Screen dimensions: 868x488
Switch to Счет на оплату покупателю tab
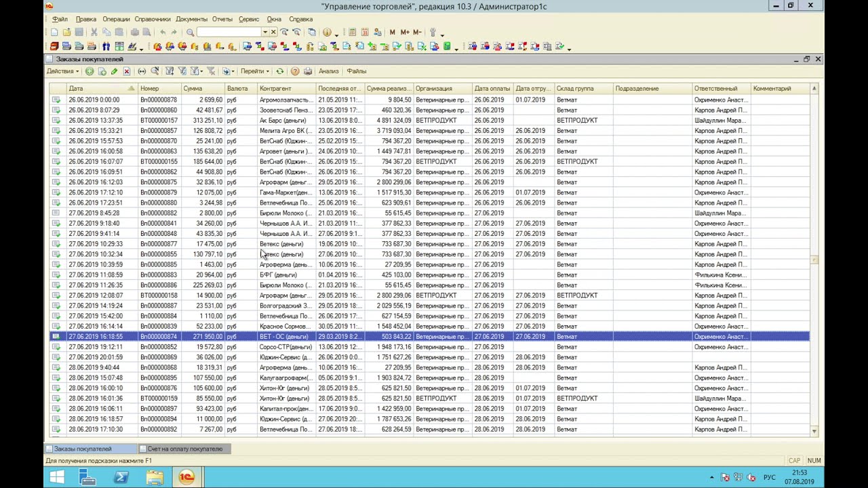184,449
